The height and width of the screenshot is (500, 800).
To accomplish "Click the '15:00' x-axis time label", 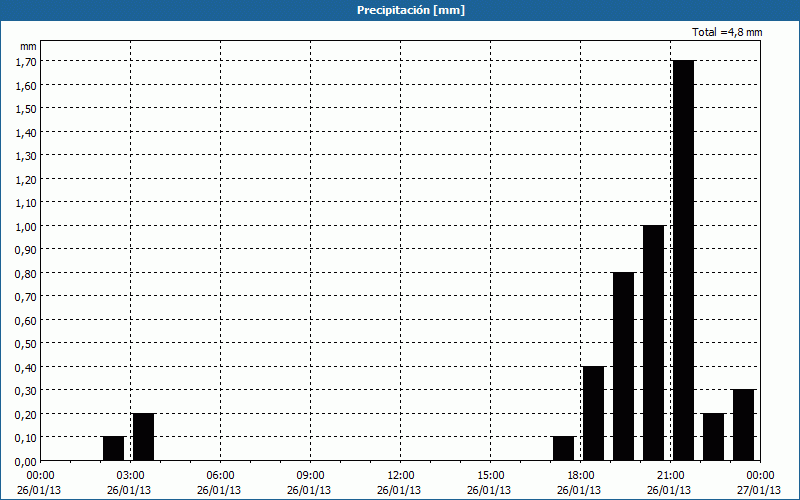I will (490, 476).
